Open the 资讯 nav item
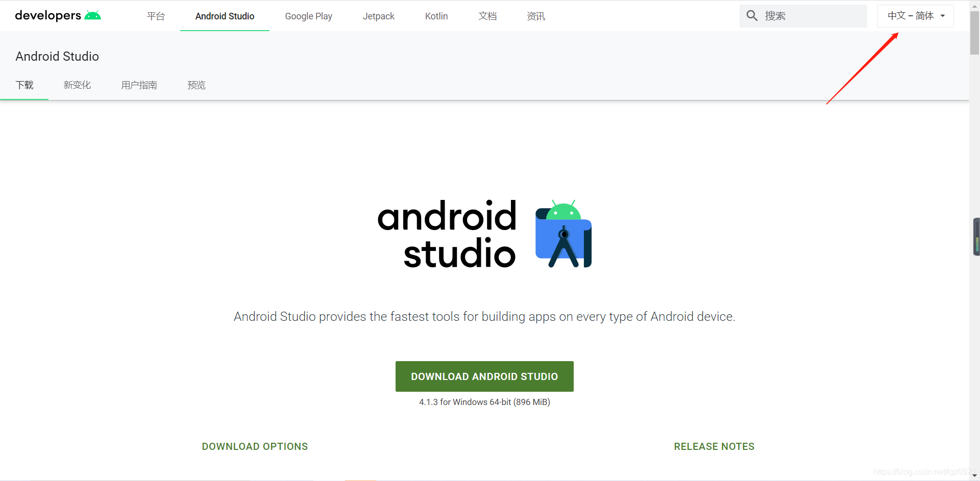 [536, 16]
